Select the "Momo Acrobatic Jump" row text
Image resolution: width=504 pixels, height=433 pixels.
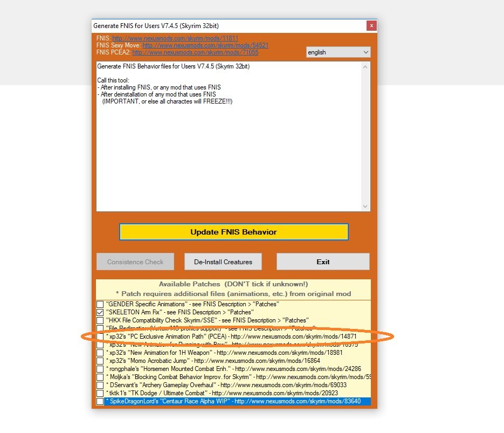[x=213, y=361]
